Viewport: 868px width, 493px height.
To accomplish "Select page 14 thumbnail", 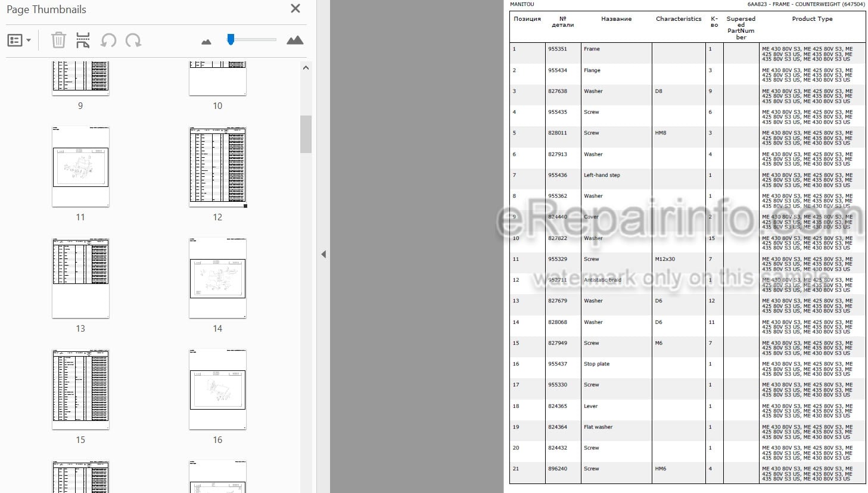I will (x=217, y=278).
